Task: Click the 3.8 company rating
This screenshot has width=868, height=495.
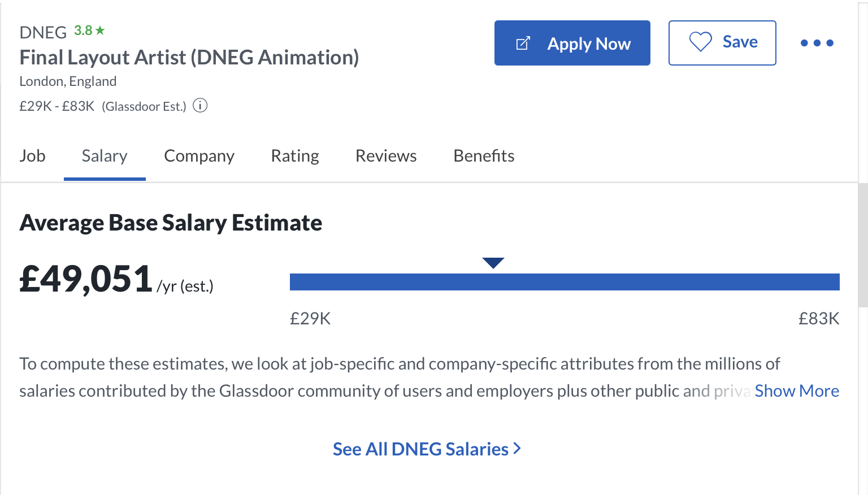Action: coord(83,31)
